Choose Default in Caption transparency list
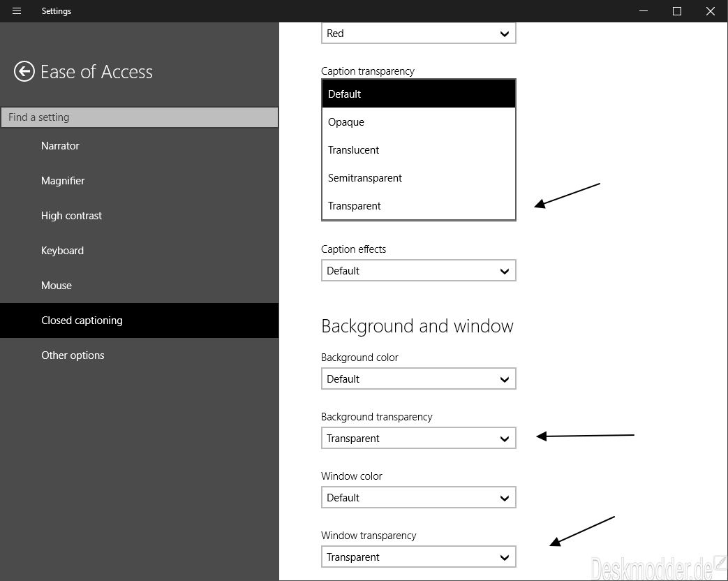The image size is (728, 581). [418, 94]
